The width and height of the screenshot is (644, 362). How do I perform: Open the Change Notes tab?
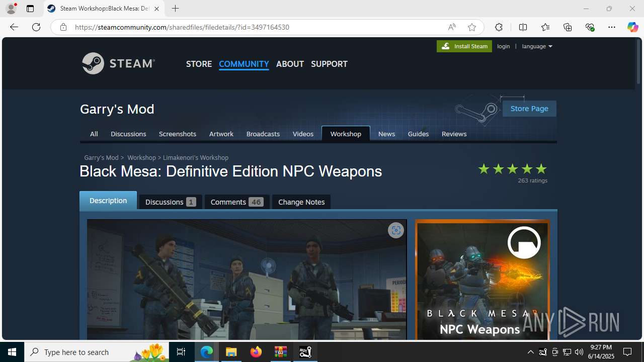[x=301, y=202]
